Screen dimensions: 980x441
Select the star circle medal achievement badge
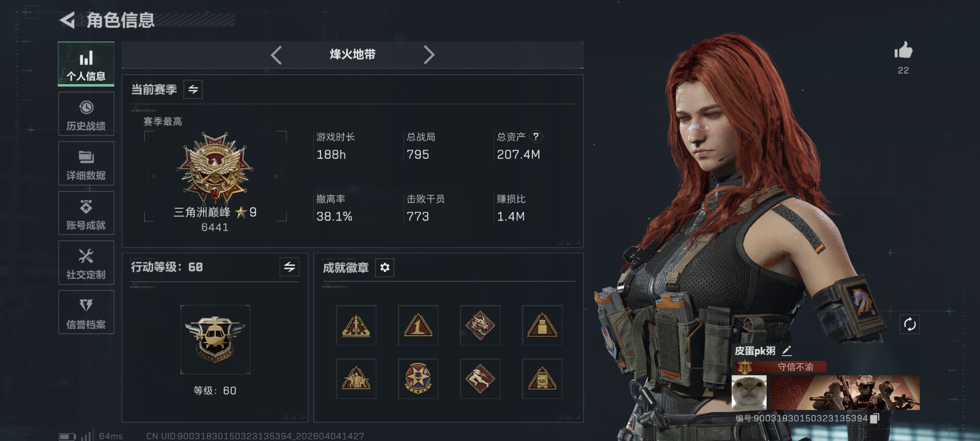coord(418,379)
